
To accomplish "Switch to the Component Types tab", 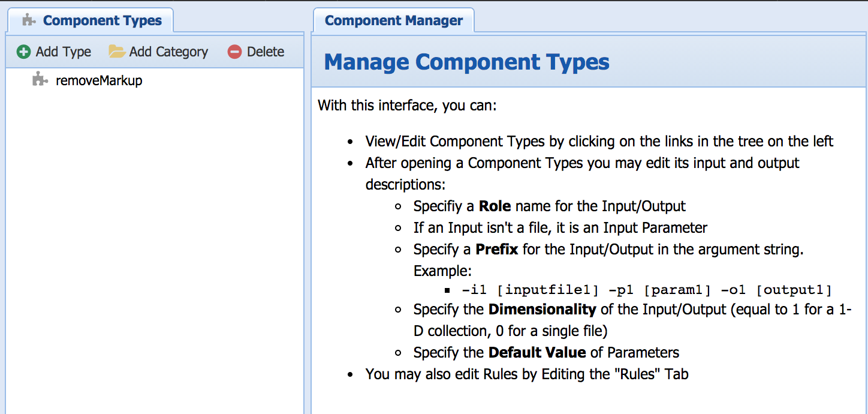I will click(x=102, y=20).
